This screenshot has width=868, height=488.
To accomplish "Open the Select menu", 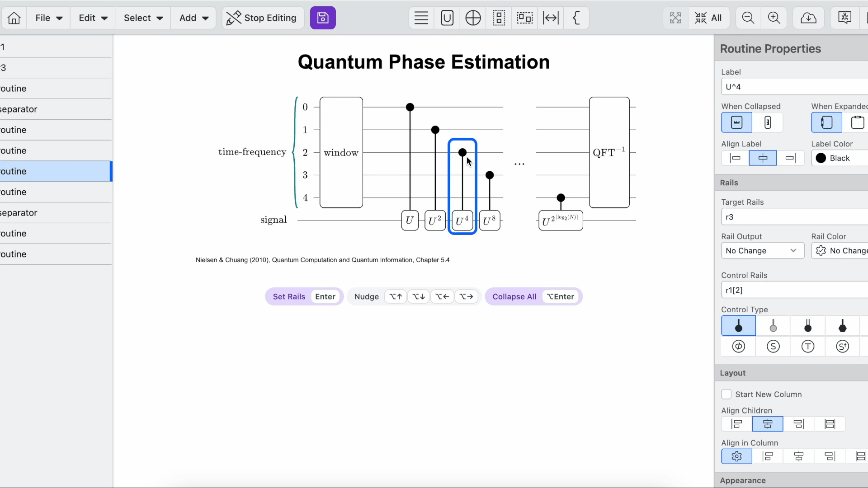I will 143,18.
